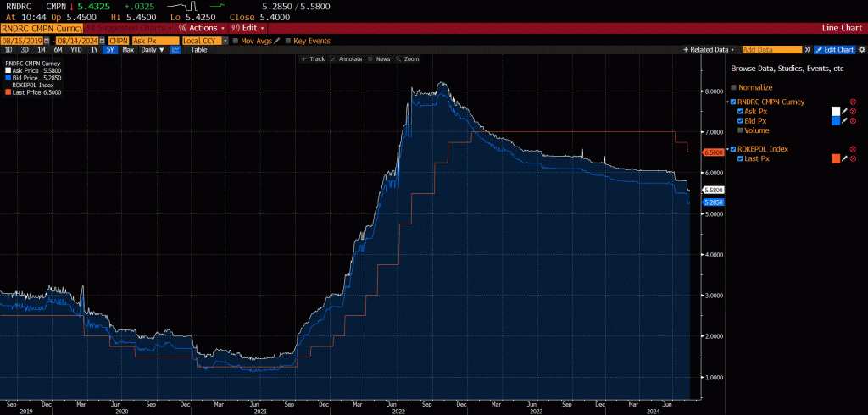Click pencil icon next to Ask Px

pos(844,111)
